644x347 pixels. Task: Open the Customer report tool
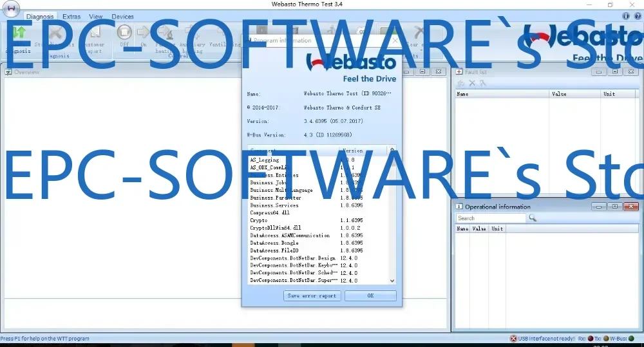pyautogui.click(x=95, y=33)
